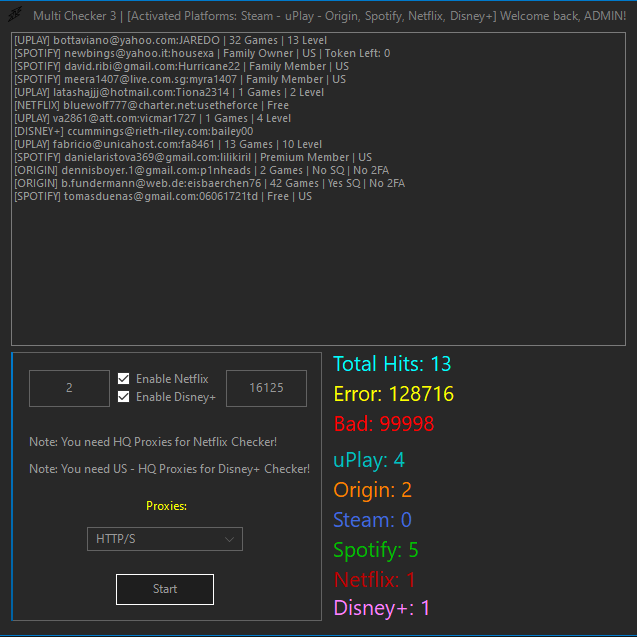This screenshot has height=637, width=637.
Task: Focus the input field showing 16125
Action: coord(266,388)
